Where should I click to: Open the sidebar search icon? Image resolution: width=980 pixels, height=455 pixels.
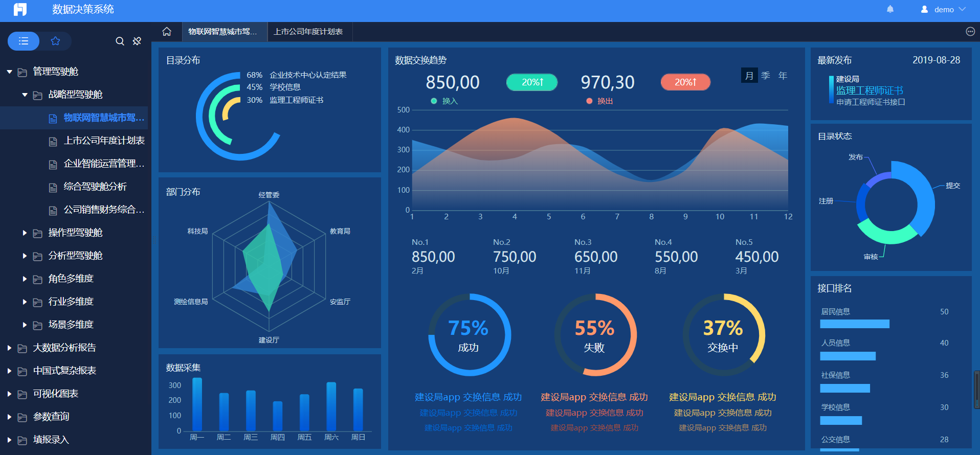coord(120,41)
